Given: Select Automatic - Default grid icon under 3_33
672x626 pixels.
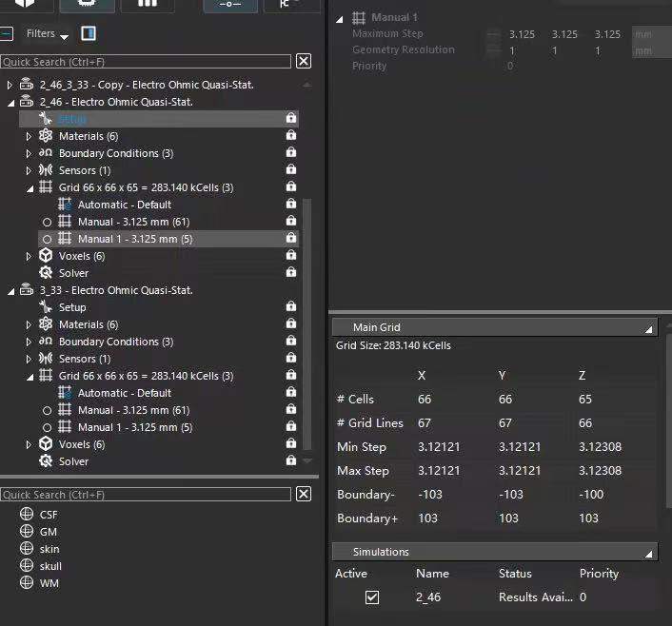Looking at the screenshot, I should (65, 392).
